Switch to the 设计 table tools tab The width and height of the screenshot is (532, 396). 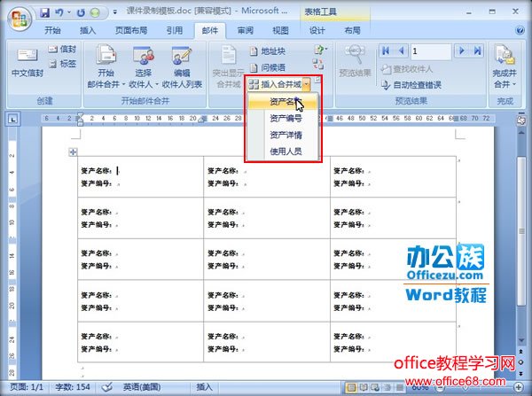tap(317, 30)
